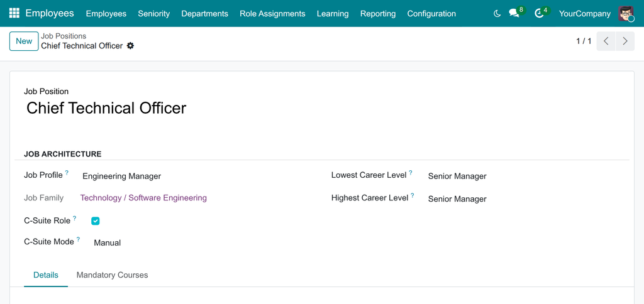Image resolution: width=644 pixels, height=304 pixels.
Task: Go to previous record arrow
Action: pos(606,41)
